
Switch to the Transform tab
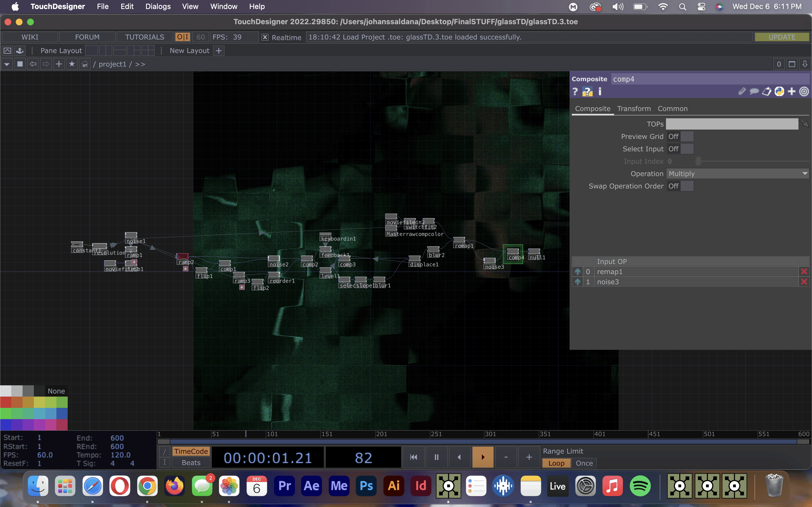click(634, 109)
